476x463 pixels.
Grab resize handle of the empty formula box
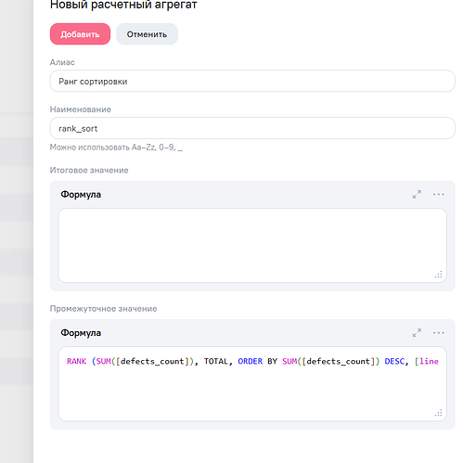(x=439, y=275)
